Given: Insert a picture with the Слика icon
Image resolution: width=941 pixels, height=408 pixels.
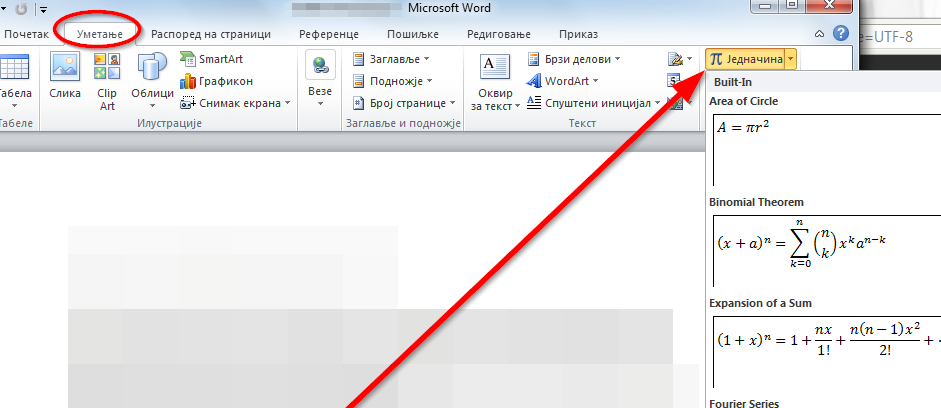Looking at the screenshot, I should pyautogui.click(x=65, y=78).
